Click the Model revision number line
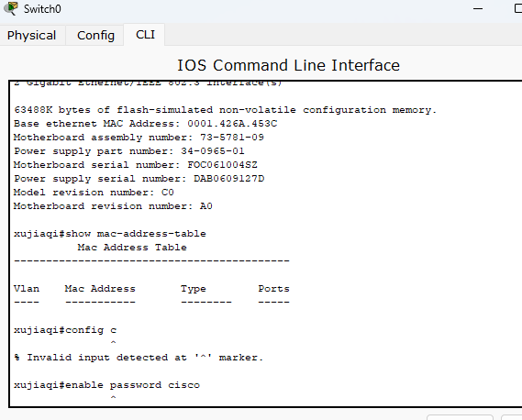 point(94,193)
